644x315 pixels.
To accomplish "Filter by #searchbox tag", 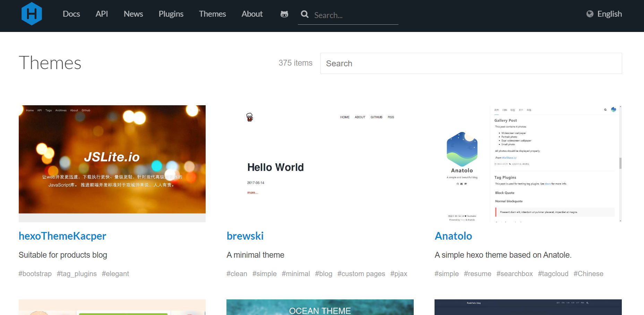I will [x=515, y=274].
